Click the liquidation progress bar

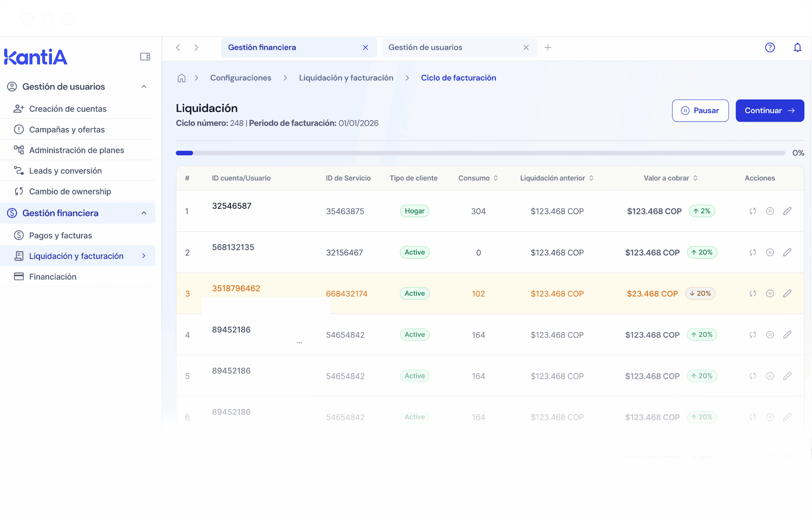(480, 153)
